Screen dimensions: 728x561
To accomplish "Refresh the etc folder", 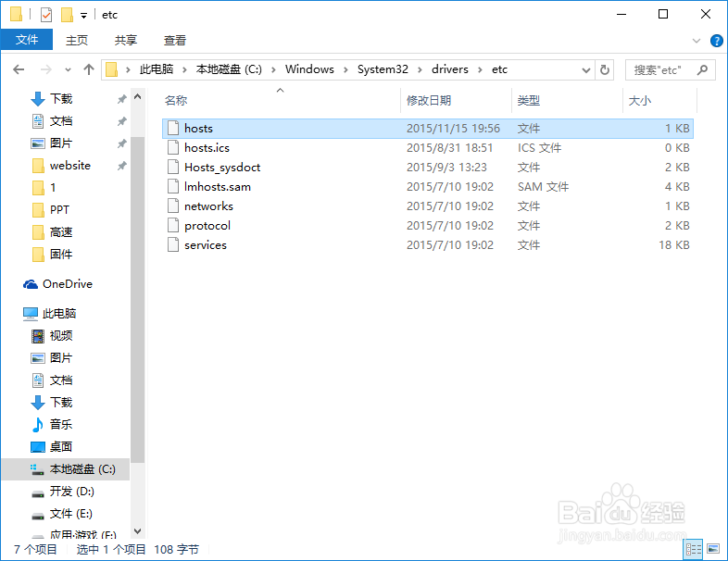I will pyautogui.click(x=605, y=70).
